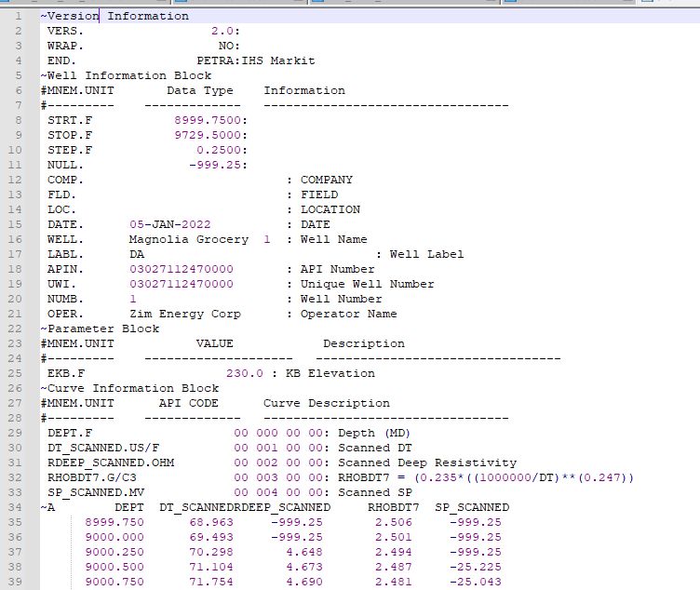Select the STOP.F value 9729.5000
Image resolution: width=700 pixels, height=590 pixels.
click(x=208, y=135)
